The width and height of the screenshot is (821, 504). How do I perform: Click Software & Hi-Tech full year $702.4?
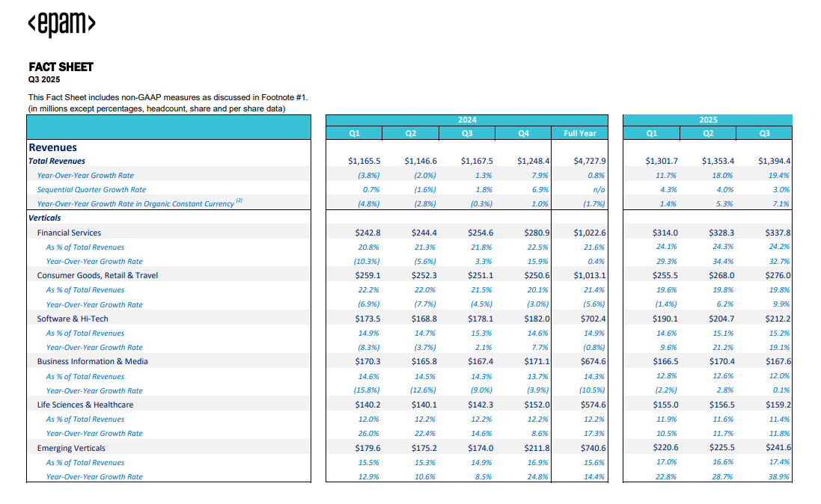(593, 319)
